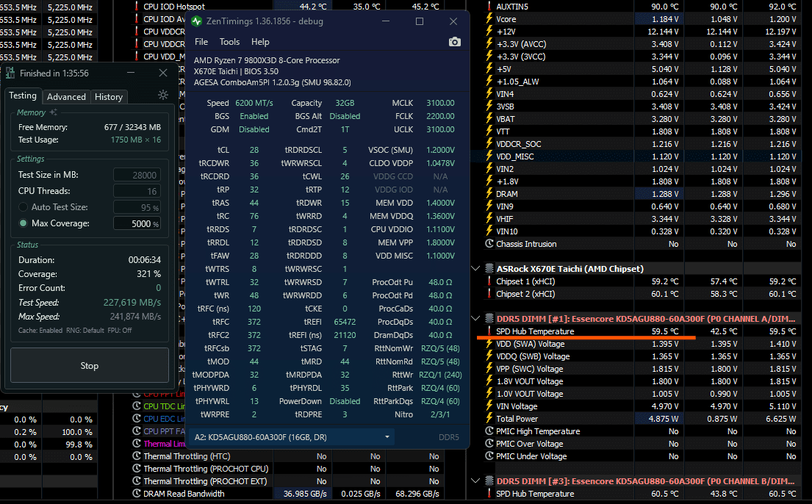Click the FCLK 2200.00 value
This screenshot has width=812, height=504.
(440, 116)
